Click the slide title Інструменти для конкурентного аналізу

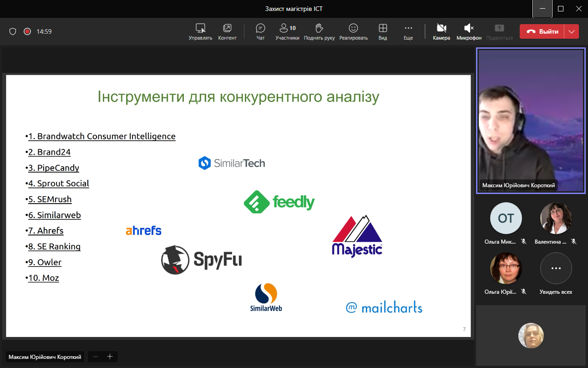pyautogui.click(x=238, y=97)
